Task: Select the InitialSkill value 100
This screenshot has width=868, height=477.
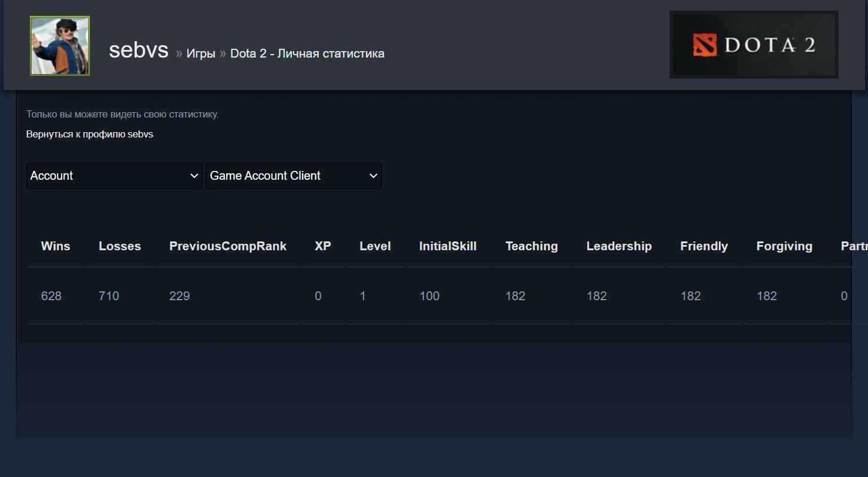Action: [429, 296]
